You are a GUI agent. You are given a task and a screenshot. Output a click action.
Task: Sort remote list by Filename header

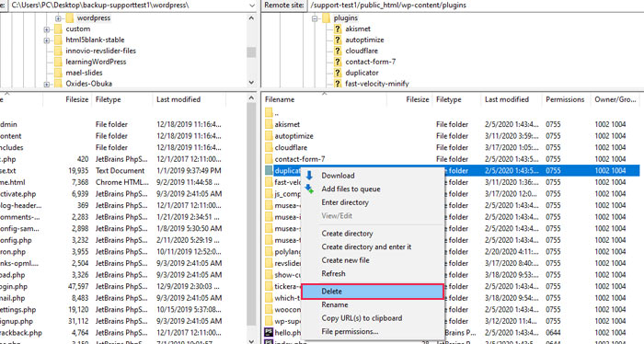(324, 99)
